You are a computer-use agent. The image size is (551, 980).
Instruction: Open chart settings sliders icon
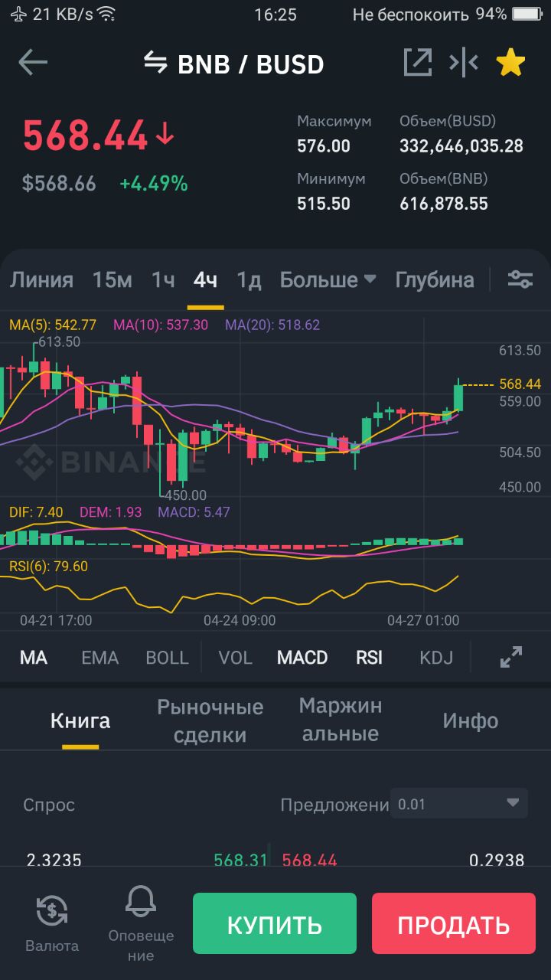(x=520, y=279)
